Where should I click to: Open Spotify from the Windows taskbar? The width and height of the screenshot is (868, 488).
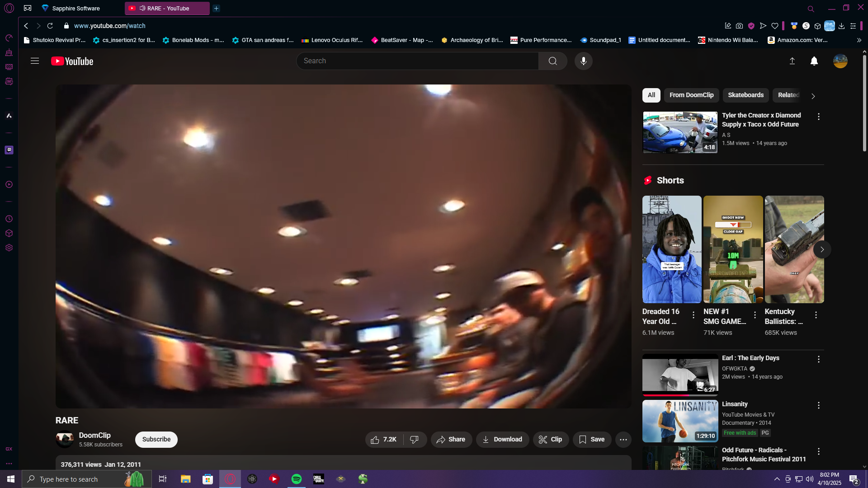pyautogui.click(x=297, y=479)
